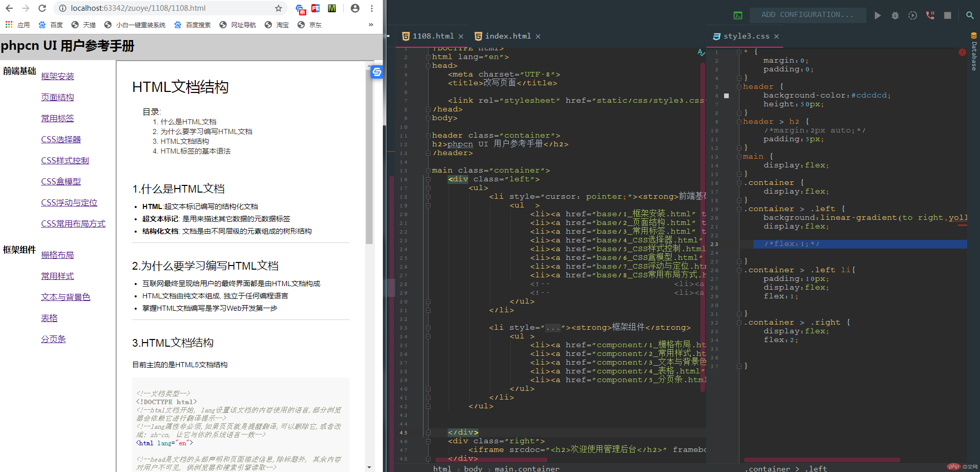Go back in the browser
This screenshot has width=980, height=472.
pyautogui.click(x=9, y=8)
